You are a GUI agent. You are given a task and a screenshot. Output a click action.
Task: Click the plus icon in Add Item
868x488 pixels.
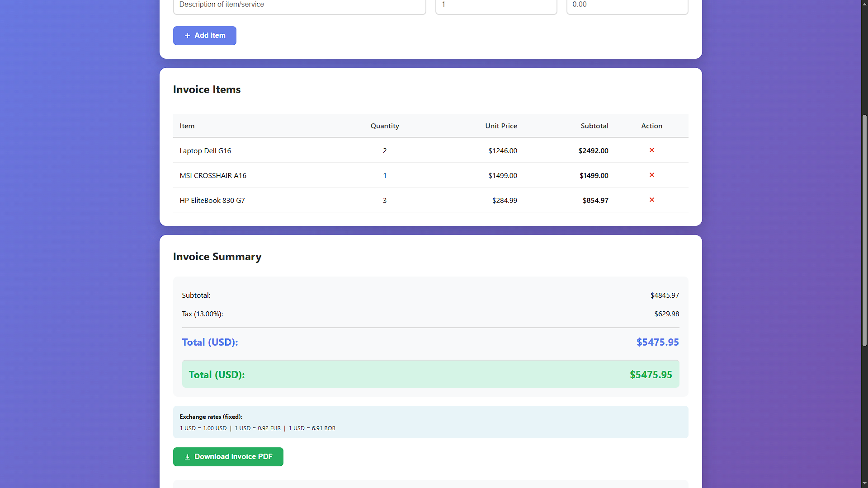tap(187, 36)
